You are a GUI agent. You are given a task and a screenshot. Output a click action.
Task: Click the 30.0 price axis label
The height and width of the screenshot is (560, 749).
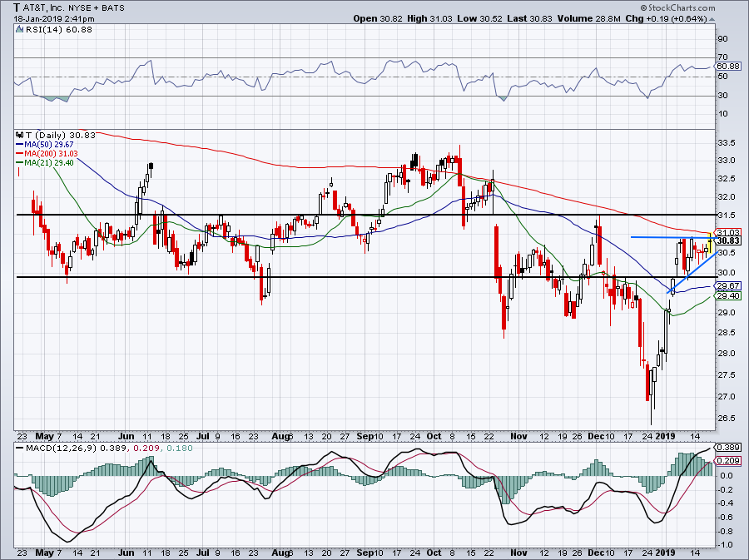click(726, 273)
